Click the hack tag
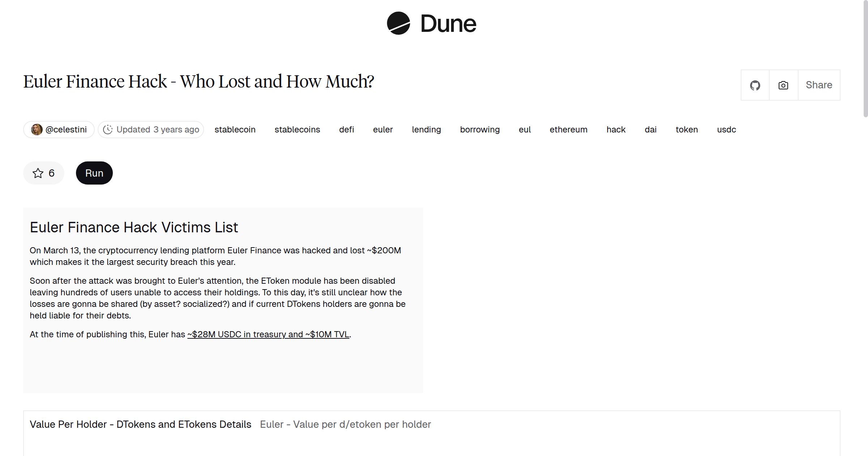Screen dimensions: 868x456 click(x=616, y=130)
